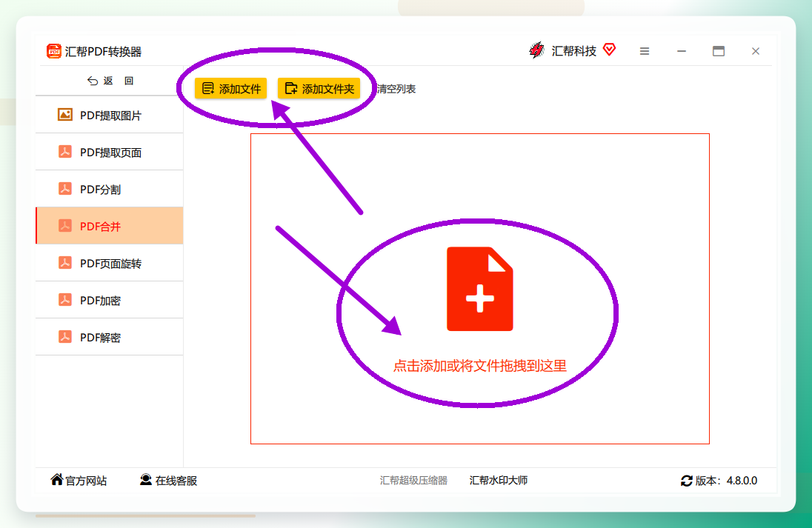Click the PDF解密 sidebar icon
This screenshot has width=812, height=528.
coord(64,337)
